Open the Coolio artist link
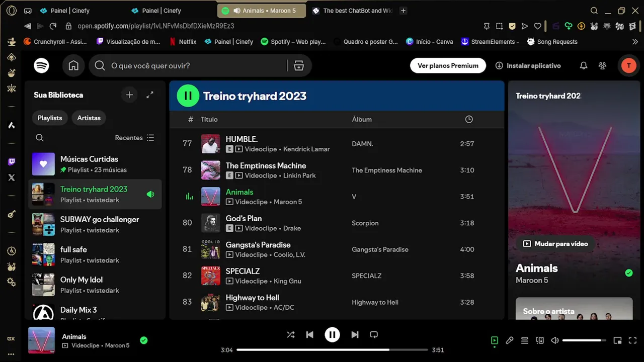644x362 pixels. pyautogui.click(x=284, y=254)
